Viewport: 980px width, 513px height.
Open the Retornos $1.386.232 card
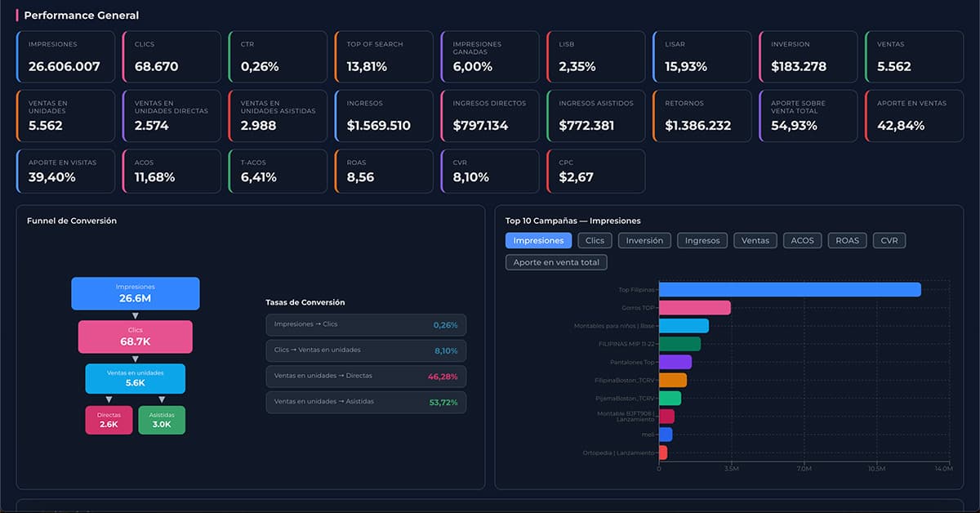pyautogui.click(x=702, y=116)
